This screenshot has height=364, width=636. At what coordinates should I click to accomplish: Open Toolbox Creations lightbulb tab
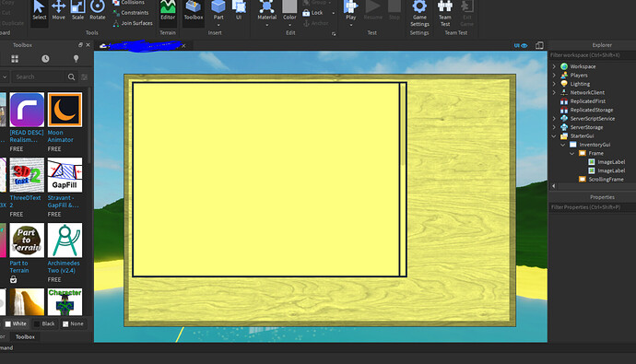coord(76,59)
